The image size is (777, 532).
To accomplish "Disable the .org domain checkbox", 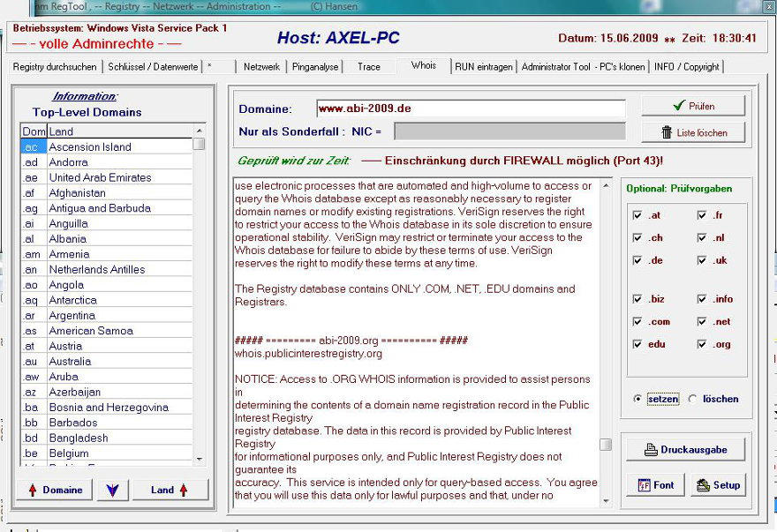I will pos(703,344).
